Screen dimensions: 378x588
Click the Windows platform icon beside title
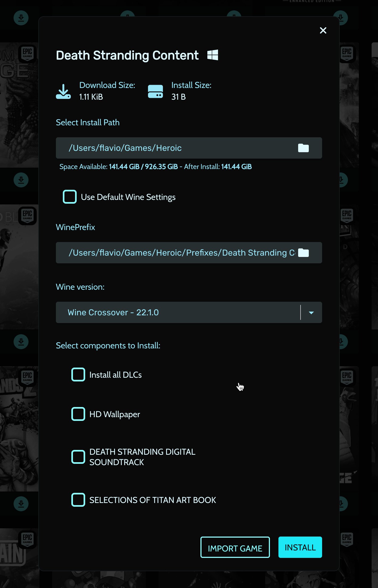(x=213, y=55)
